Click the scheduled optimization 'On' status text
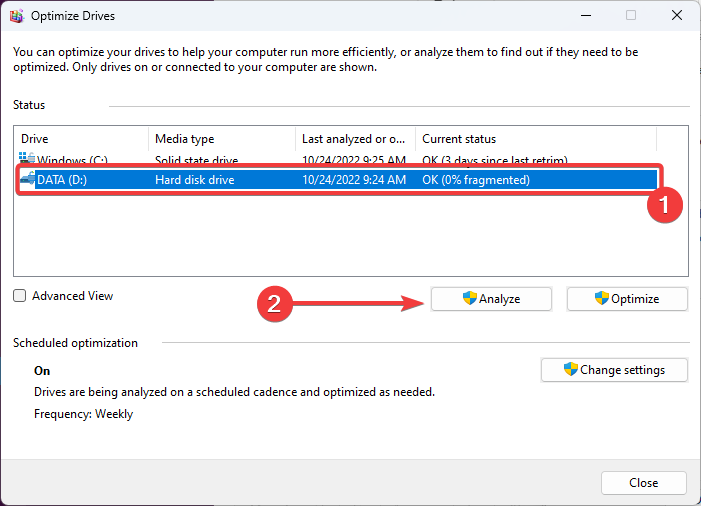This screenshot has width=701, height=506. 42,371
